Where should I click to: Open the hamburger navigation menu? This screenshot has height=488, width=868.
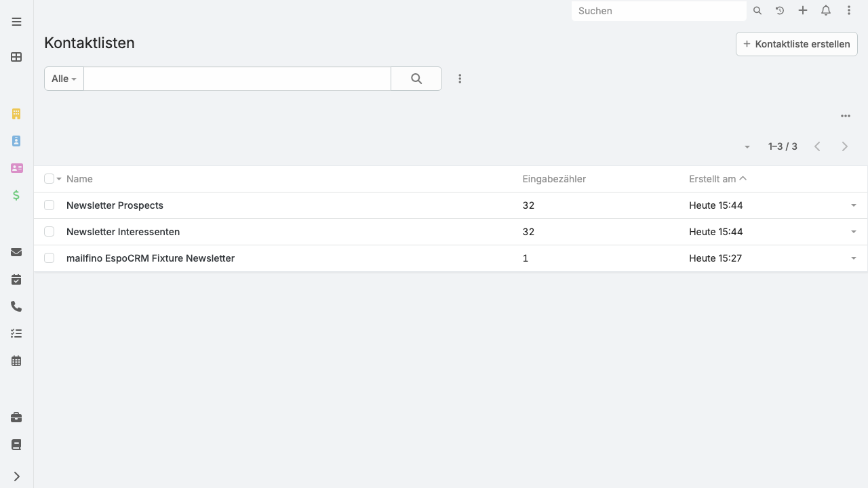coord(16,22)
